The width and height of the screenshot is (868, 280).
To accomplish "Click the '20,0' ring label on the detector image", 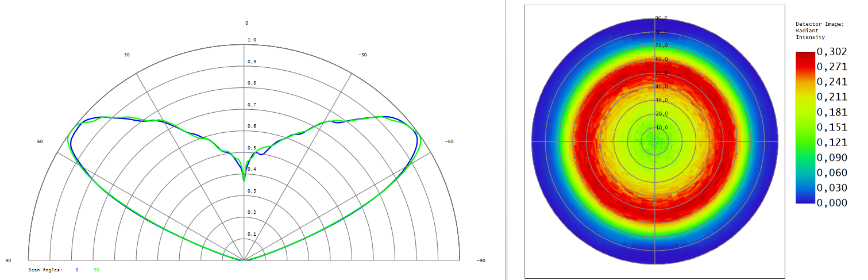I will pyautogui.click(x=662, y=114).
